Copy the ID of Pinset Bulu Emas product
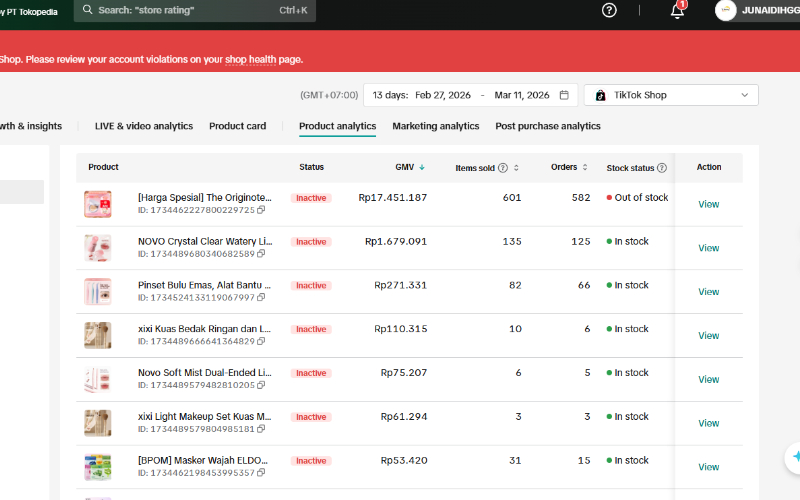This screenshot has height=500, width=800. (261, 297)
